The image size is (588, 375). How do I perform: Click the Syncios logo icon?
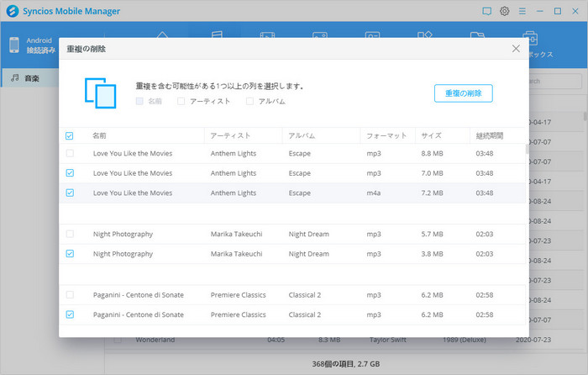pos(13,11)
